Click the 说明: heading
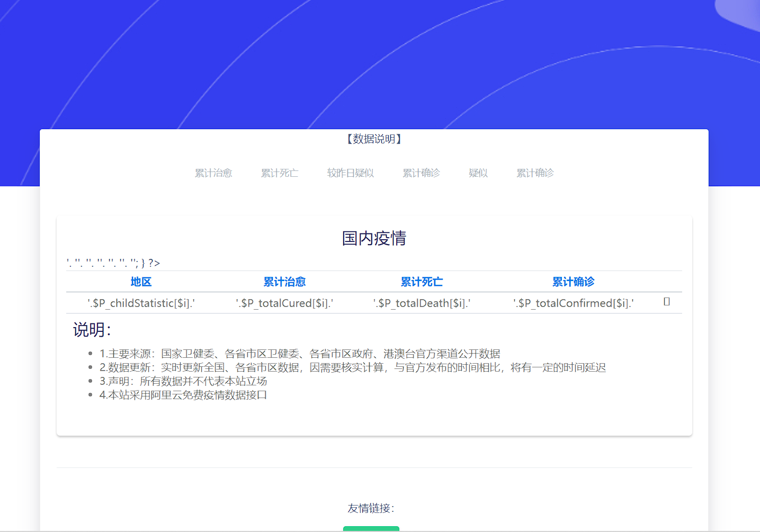Screen dimensions: 760x532 [x=92, y=330]
